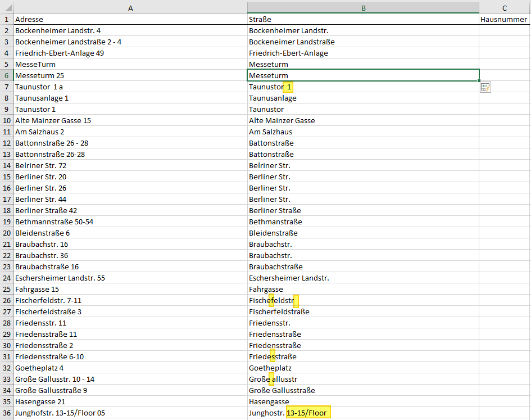
Task: Select cell 'Fischerfeldstraße 3' in column A
Action: [x=130, y=311]
